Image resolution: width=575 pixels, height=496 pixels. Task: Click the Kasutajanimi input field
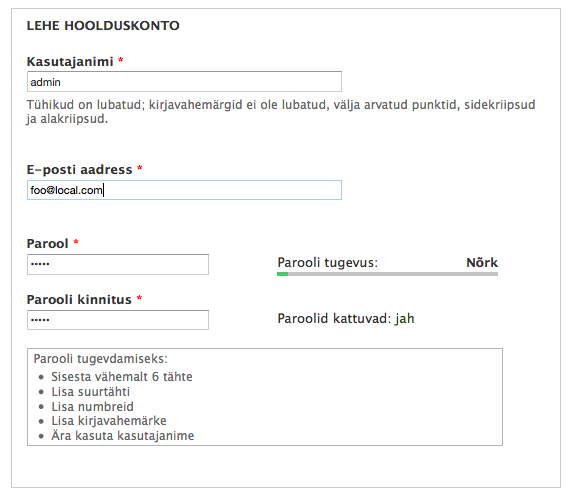[x=184, y=81]
